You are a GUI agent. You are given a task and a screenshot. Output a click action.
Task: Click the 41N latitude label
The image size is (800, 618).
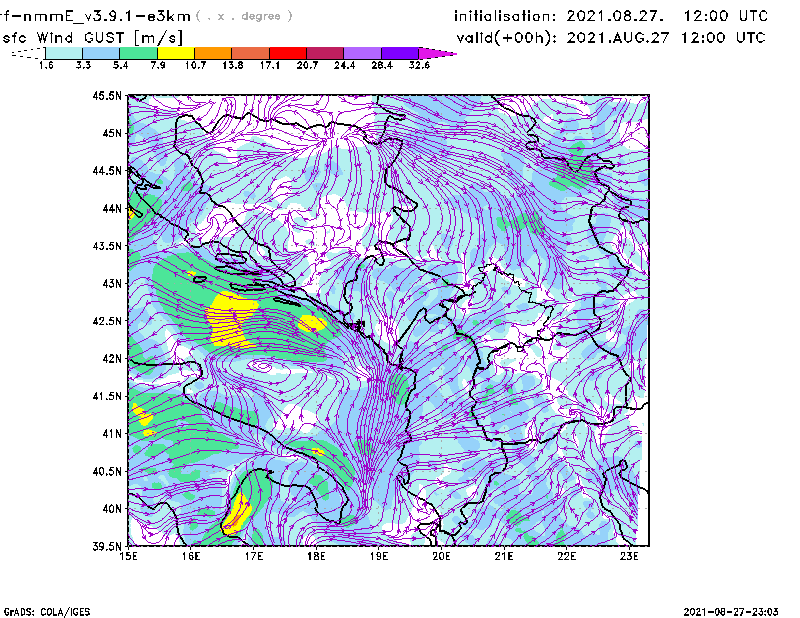pyautogui.click(x=112, y=434)
